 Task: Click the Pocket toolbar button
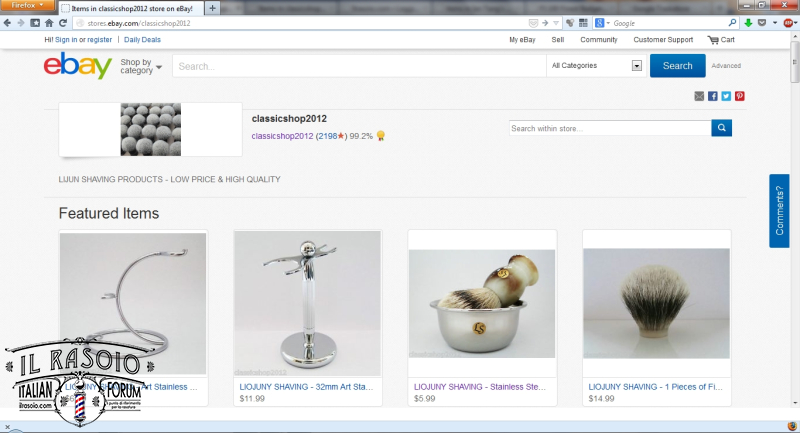pos(762,23)
